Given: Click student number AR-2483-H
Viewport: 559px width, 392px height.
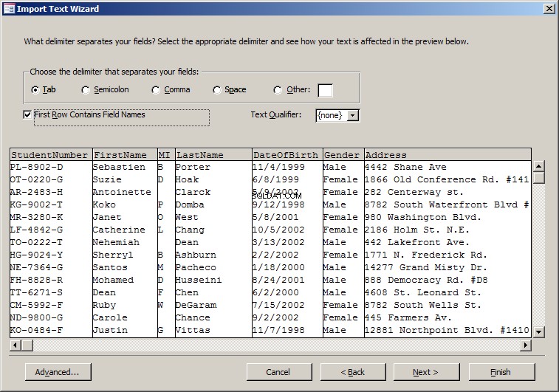Looking at the screenshot, I should 37,192.
